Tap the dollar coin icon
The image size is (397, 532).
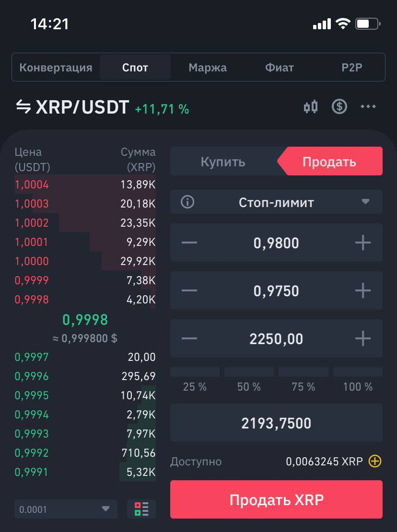click(x=339, y=106)
